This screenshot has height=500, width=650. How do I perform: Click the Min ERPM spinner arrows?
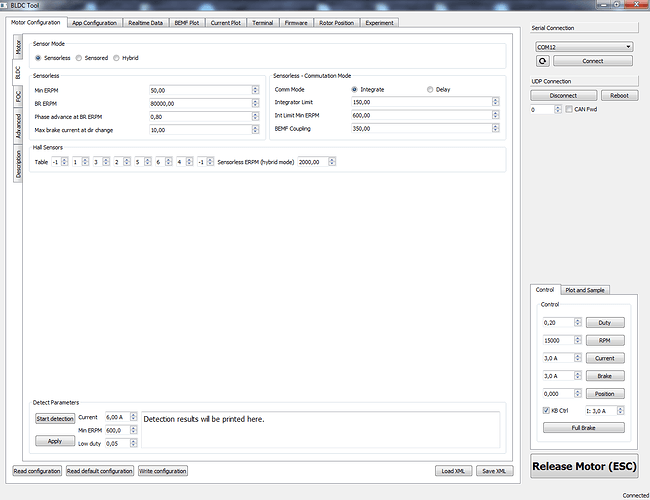point(256,89)
